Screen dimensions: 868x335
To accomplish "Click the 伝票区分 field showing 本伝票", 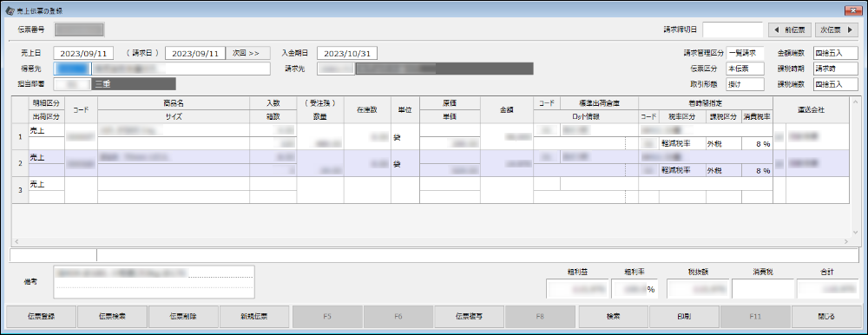I will (745, 69).
